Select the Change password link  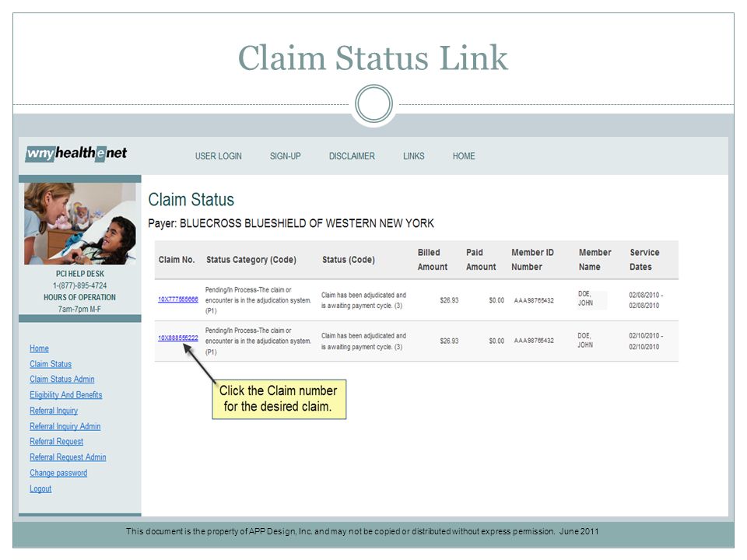[x=58, y=474]
